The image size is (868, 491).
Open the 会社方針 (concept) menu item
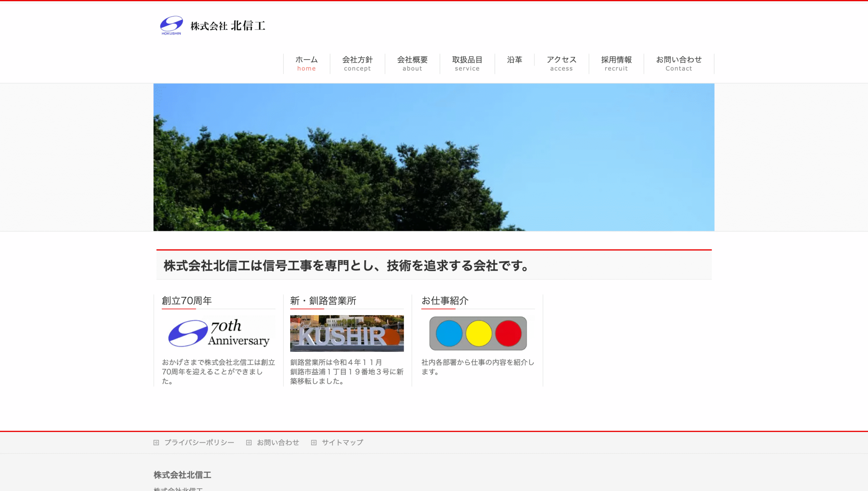357,64
